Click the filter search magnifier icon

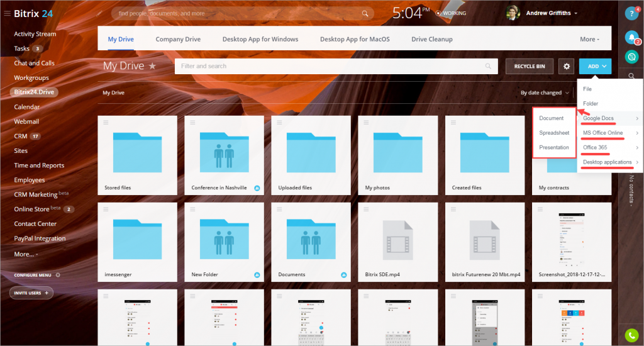coord(488,66)
